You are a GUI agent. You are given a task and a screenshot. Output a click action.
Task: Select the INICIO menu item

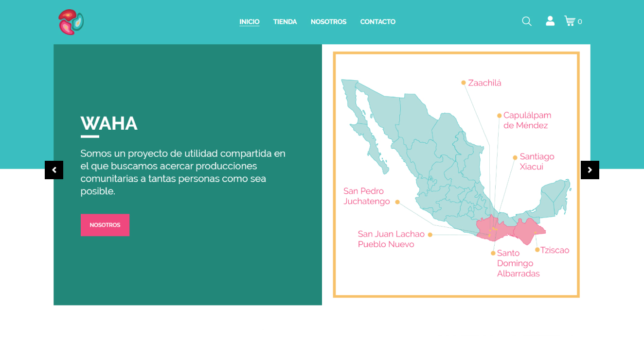pyautogui.click(x=249, y=22)
